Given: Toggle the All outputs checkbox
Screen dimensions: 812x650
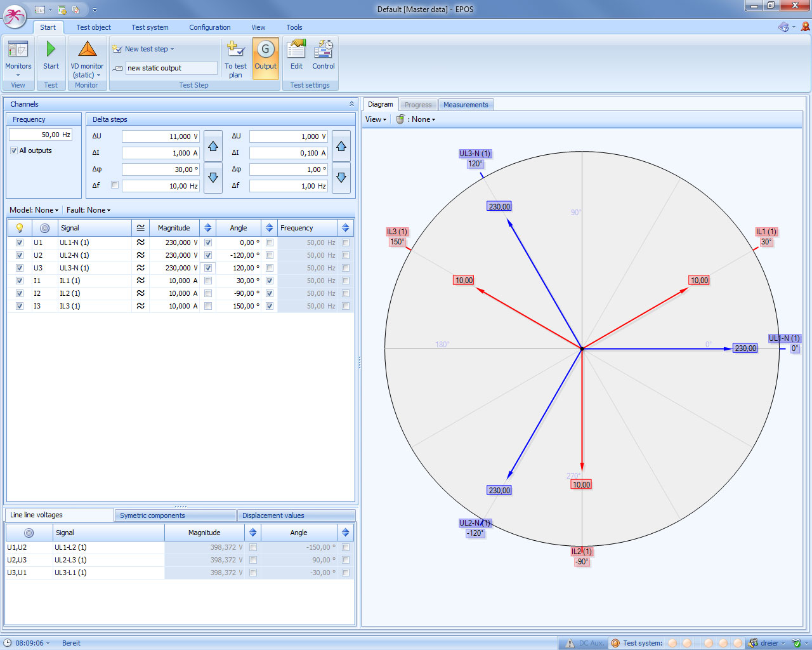Looking at the screenshot, I should coord(14,150).
